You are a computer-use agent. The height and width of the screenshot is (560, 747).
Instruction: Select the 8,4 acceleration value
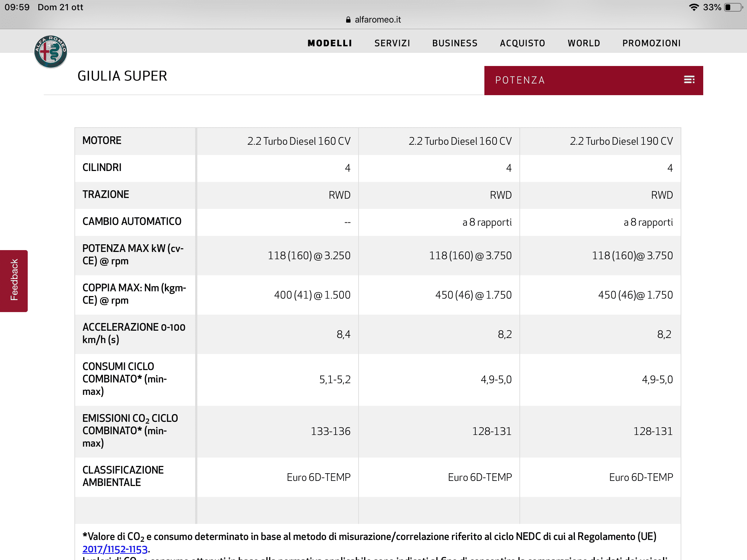tap(343, 334)
